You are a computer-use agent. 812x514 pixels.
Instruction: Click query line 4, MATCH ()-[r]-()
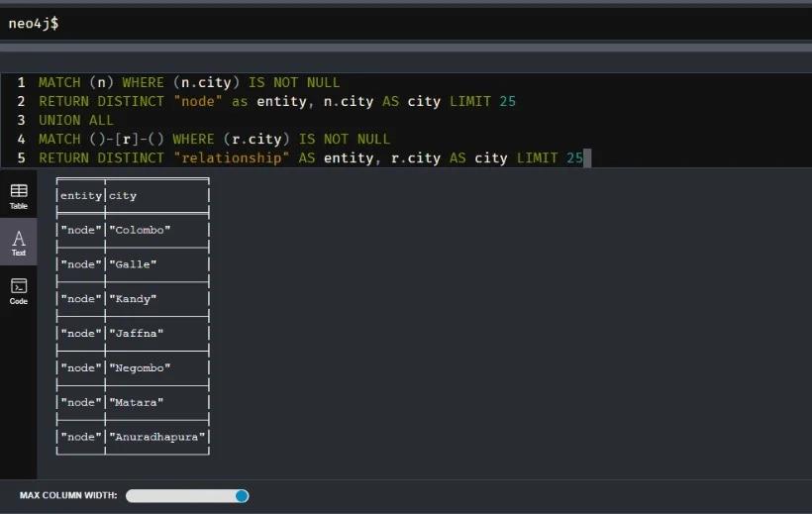point(214,139)
